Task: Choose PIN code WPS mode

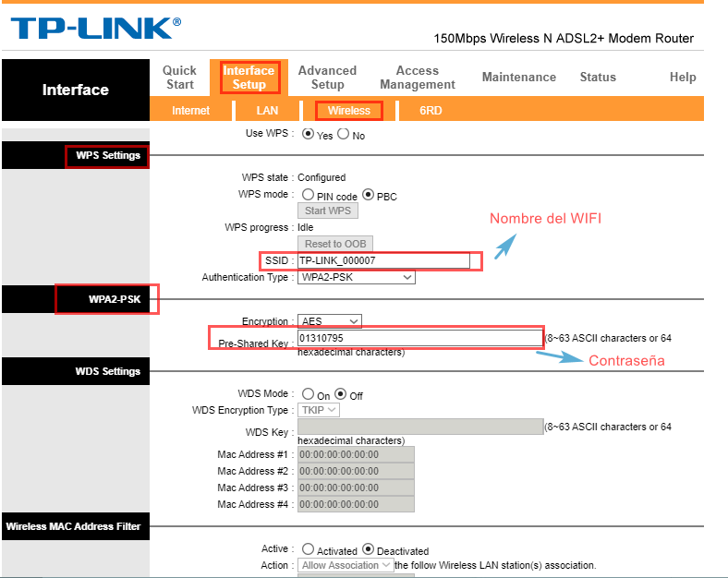Action: tap(308, 195)
